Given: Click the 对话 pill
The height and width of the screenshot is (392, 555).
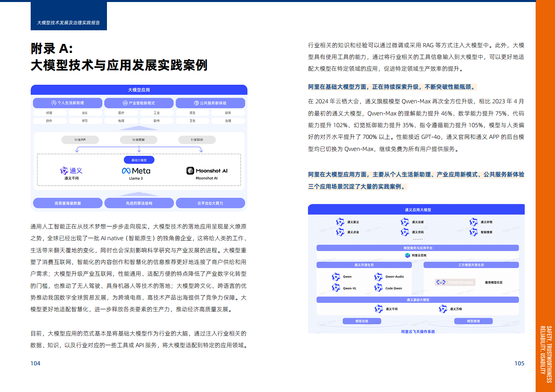Looking at the screenshot, I should (x=49, y=113).
